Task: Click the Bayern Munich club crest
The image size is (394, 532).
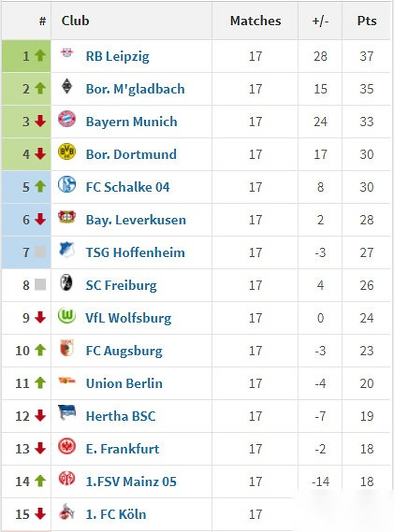Action: (67, 119)
